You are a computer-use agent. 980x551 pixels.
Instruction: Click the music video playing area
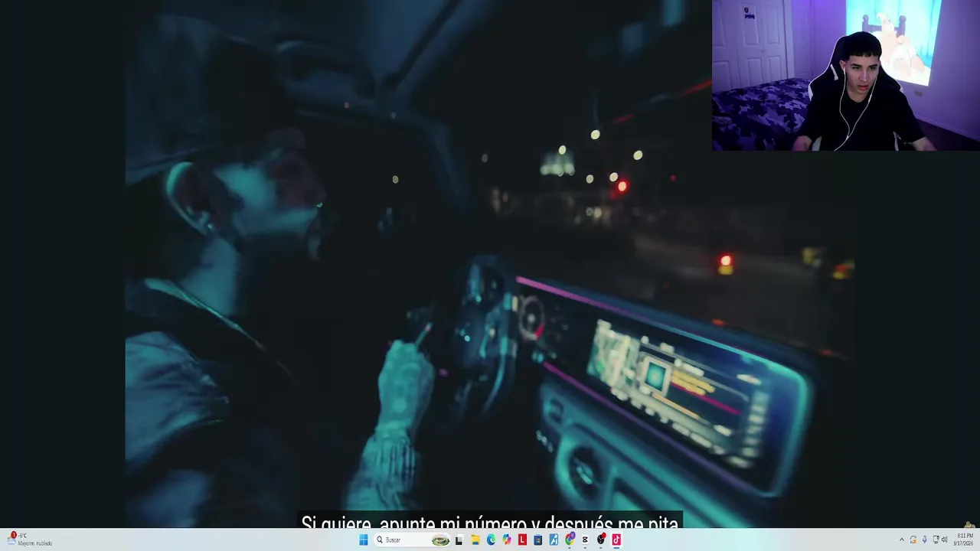point(490,264)
